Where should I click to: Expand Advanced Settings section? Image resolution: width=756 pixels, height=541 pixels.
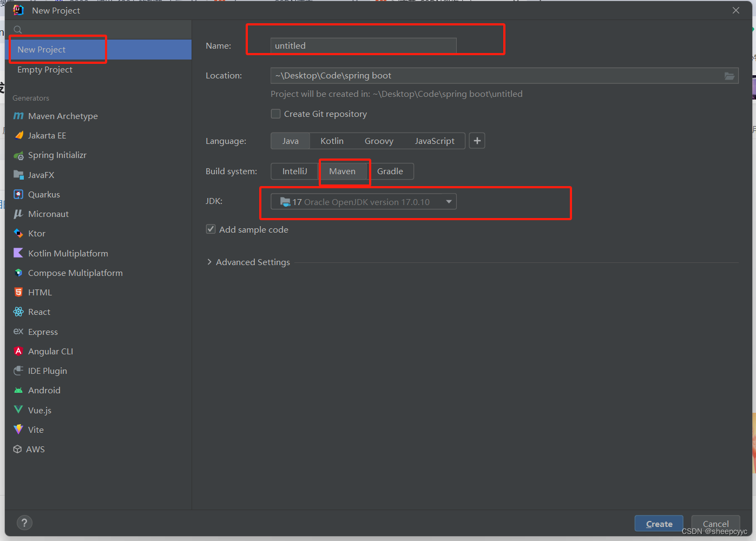[209, 262]
